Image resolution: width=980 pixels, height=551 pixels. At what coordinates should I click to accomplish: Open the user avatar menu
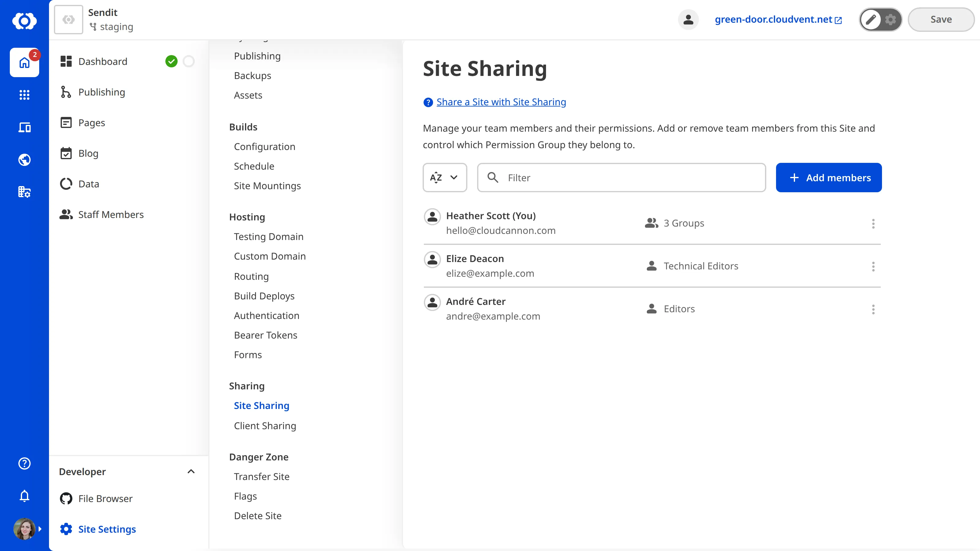[24, 529]
